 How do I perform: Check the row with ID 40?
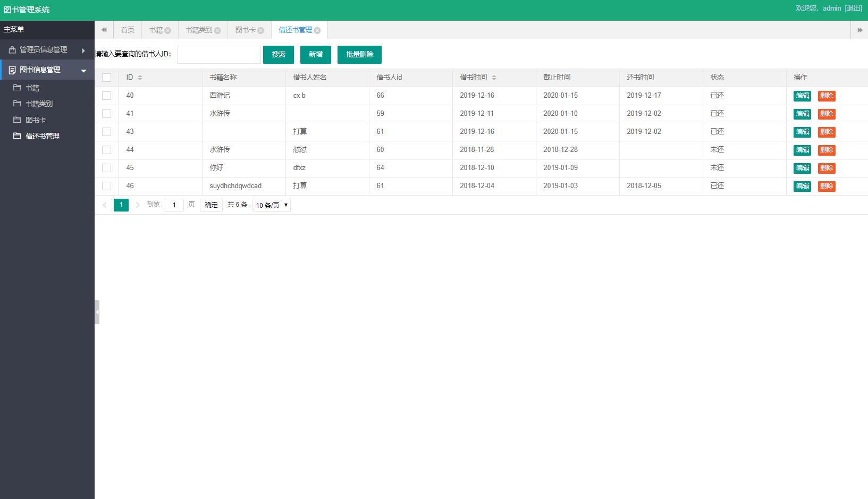(x=107, y=96)
